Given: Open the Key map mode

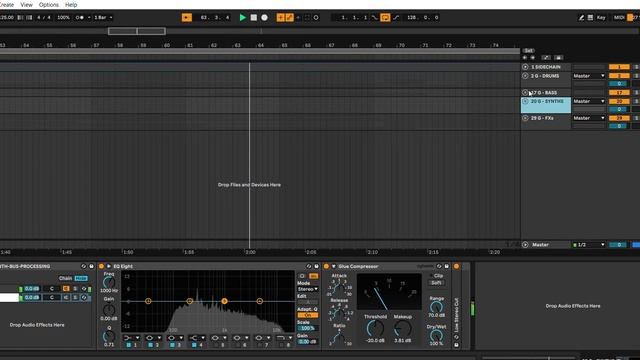Looking at the screenshot, I should [x=601, y=18].
